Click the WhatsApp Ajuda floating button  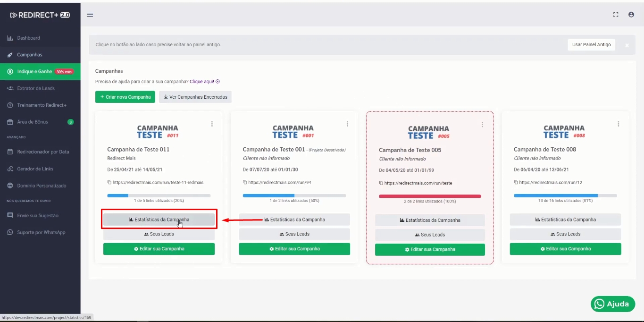(x=612, y=304)
